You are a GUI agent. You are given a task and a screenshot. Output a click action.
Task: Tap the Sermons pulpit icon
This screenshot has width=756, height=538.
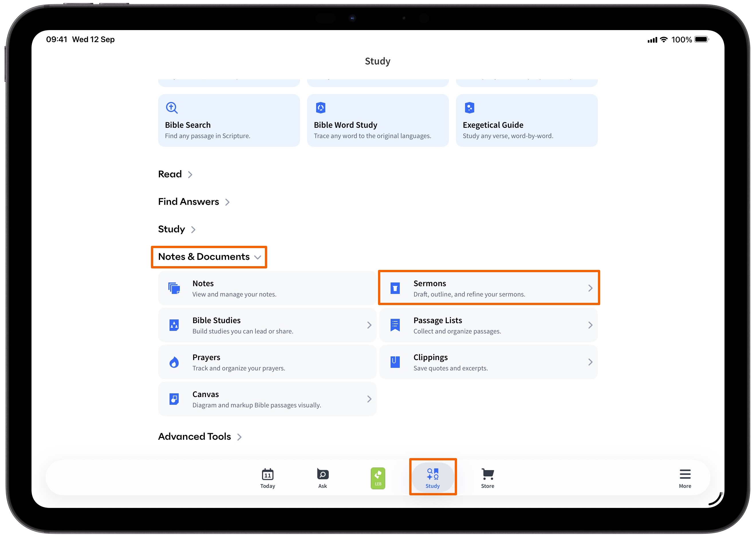(x=395, y=288)
